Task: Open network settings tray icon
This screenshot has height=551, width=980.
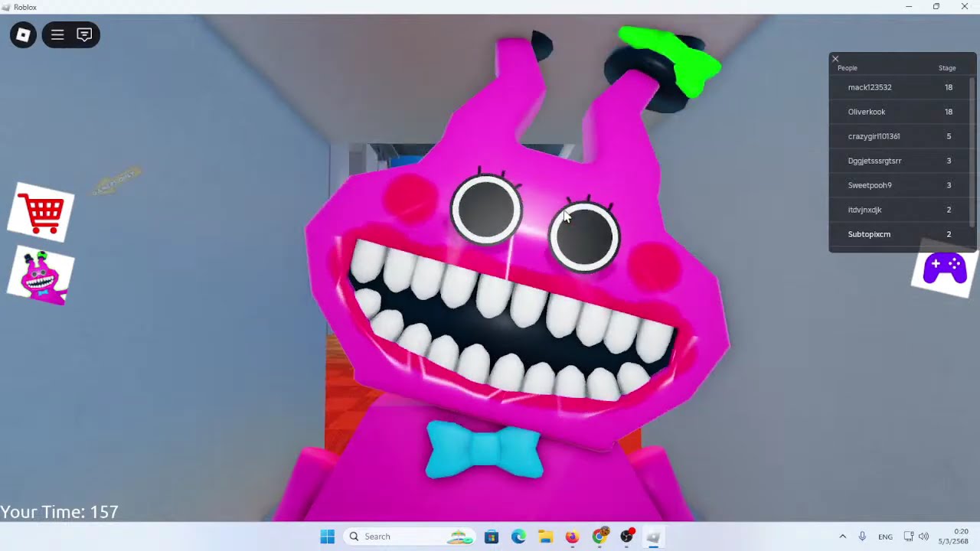Action: tap(909, 536)
